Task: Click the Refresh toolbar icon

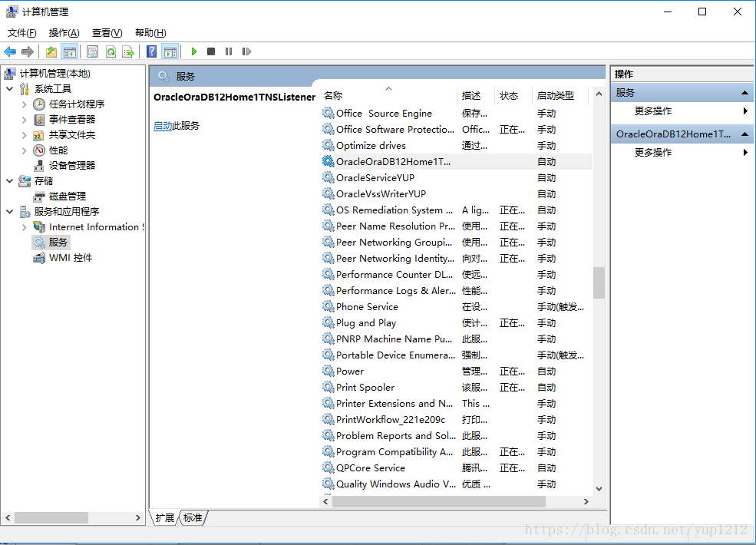Action: tap(111, 51)
